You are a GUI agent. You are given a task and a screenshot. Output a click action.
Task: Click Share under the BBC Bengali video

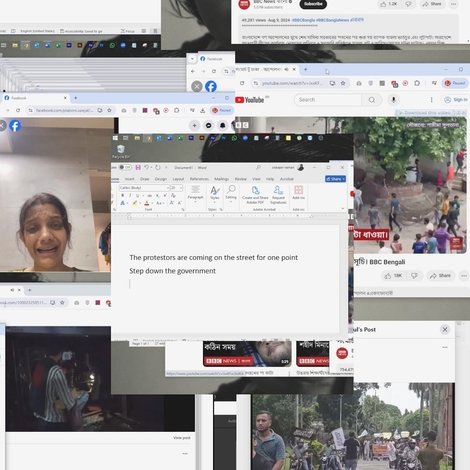click(x=440, y=276)
